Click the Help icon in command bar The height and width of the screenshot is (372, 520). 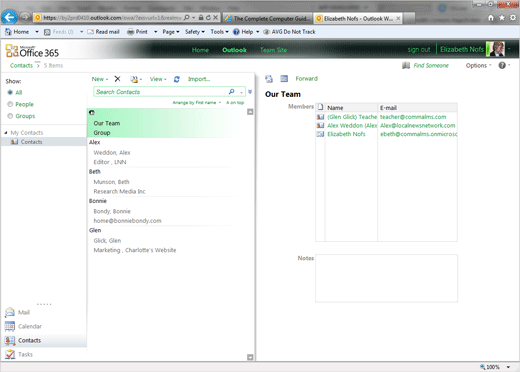236,32
